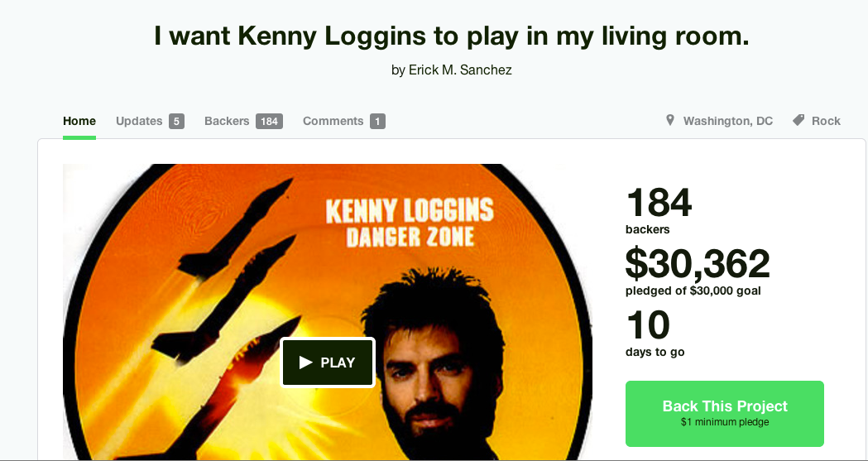Select the Rock category link
Image resolution: width=868 pixels, height=461 pixels.
coord(826,121)
